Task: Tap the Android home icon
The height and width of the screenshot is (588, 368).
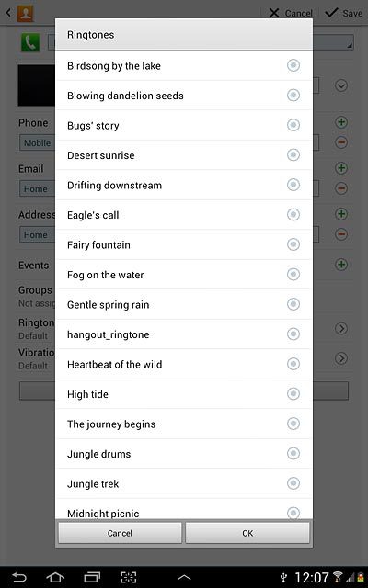Action: click(x=55, y=577)
